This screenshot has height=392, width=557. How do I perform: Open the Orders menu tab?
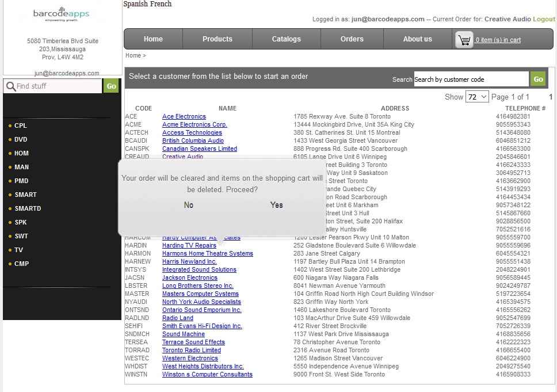(x=352, y=39)
